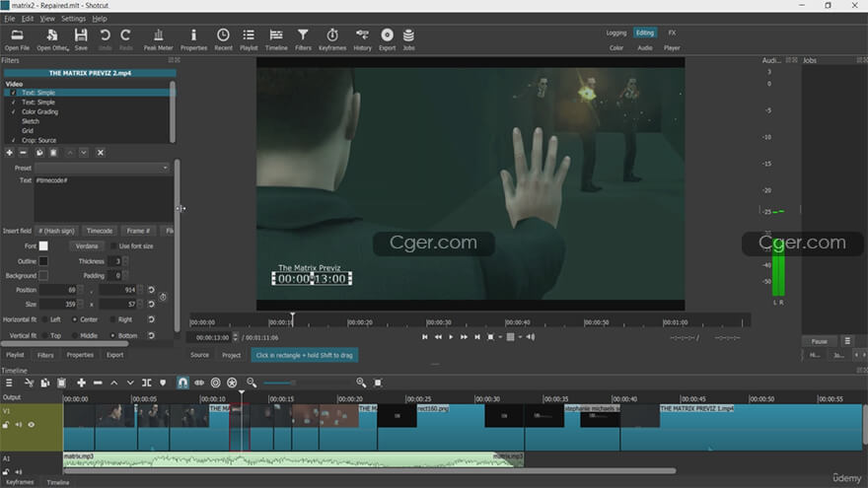Open the Peak Meter panel
This screenshot has width=868, height=488.
159,39
